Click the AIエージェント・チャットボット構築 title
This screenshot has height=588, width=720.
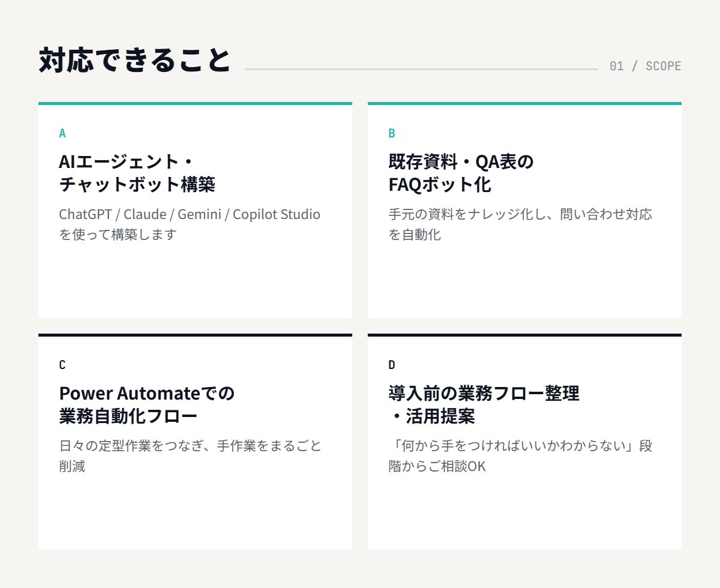137,173
